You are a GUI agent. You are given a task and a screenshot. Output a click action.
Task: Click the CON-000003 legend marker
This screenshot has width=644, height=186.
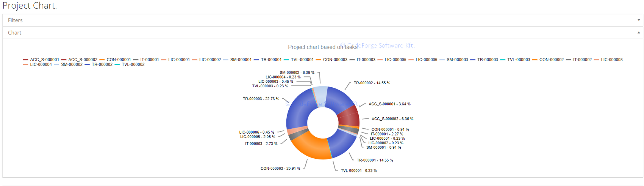pyautogui.click(x=319, y=60)
